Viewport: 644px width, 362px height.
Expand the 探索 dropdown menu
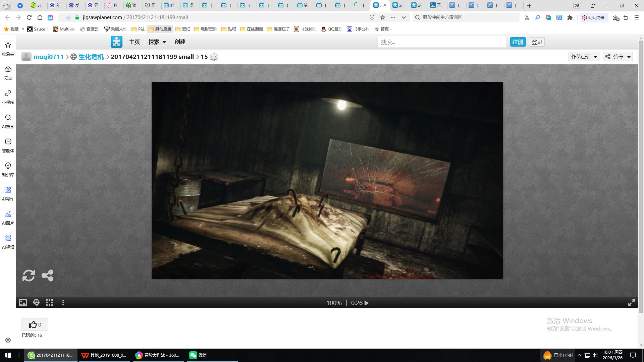[x=157, y=42]
